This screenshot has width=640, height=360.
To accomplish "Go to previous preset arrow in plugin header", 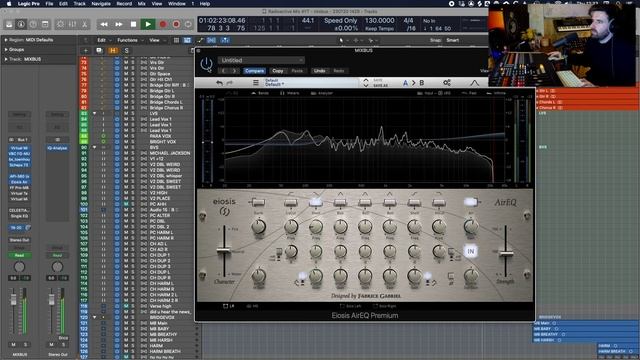I will (224, 71).
